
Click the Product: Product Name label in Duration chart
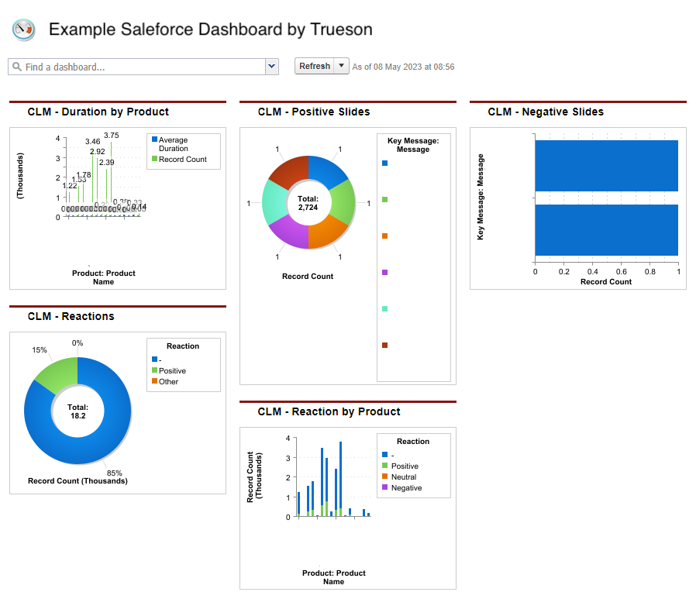point(103,277)
